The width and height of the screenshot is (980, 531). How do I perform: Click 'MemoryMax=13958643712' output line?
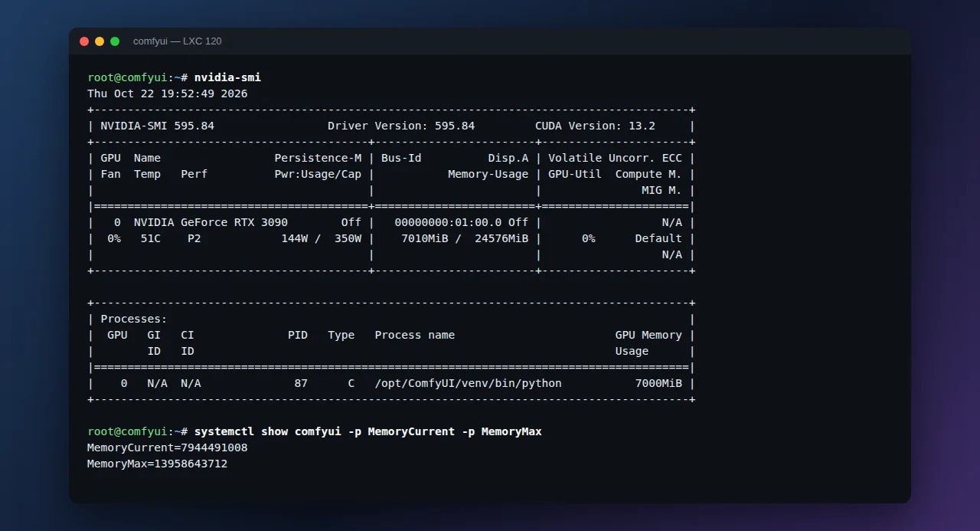[x=158, y=464]
